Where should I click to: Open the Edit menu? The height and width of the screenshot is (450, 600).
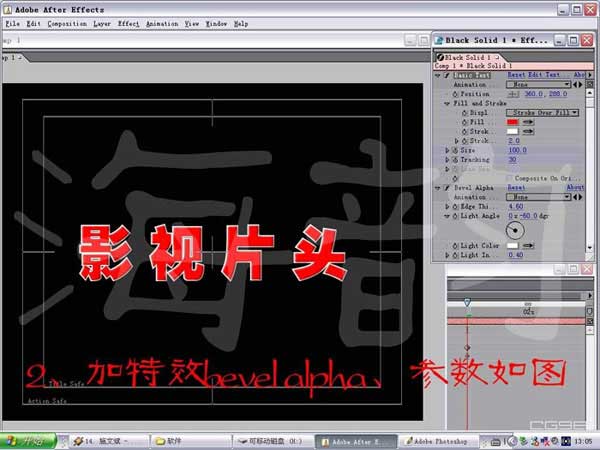[33, 24]
